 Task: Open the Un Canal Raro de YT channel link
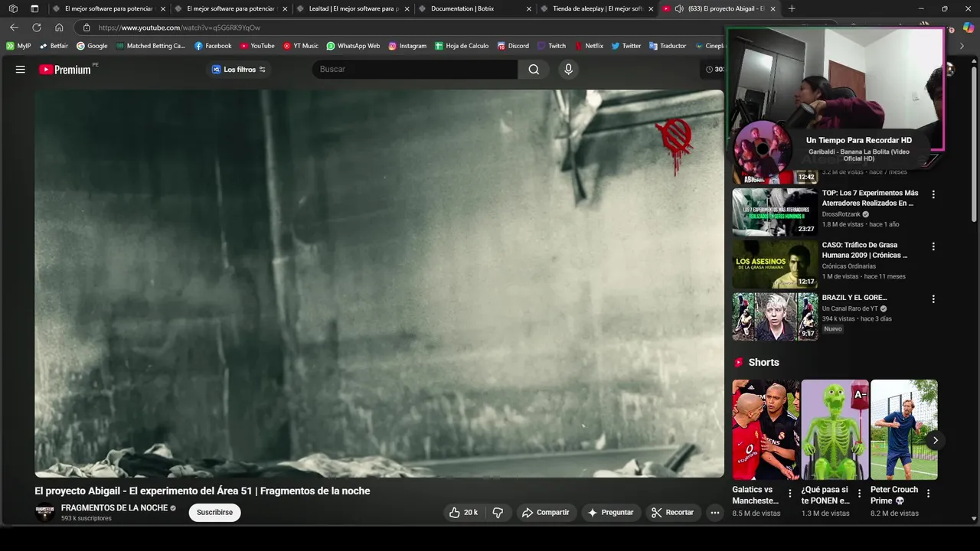point(850,308)
